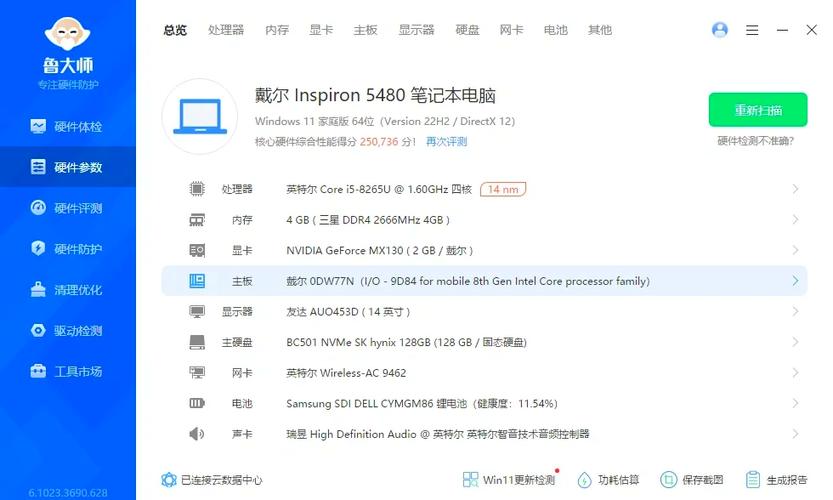Expand the 电池 row chevron
833x500 pixels.
point(795,403)
